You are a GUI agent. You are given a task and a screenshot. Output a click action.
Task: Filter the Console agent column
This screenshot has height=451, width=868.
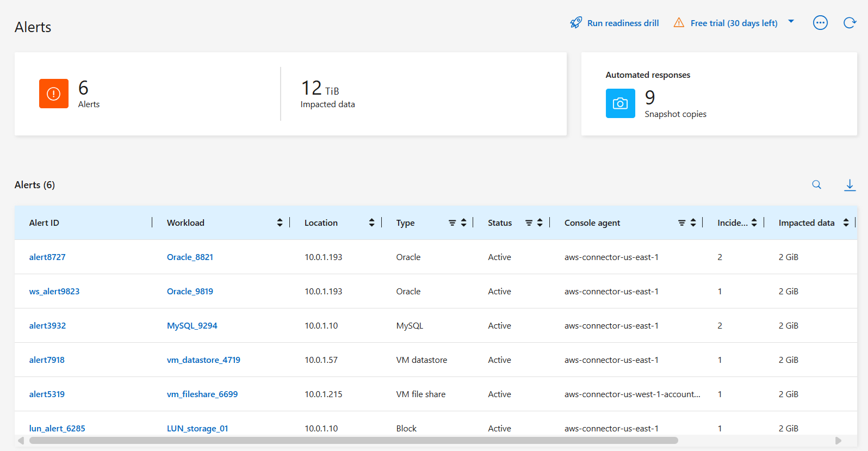pyautogui.click(x=681, y=223)
